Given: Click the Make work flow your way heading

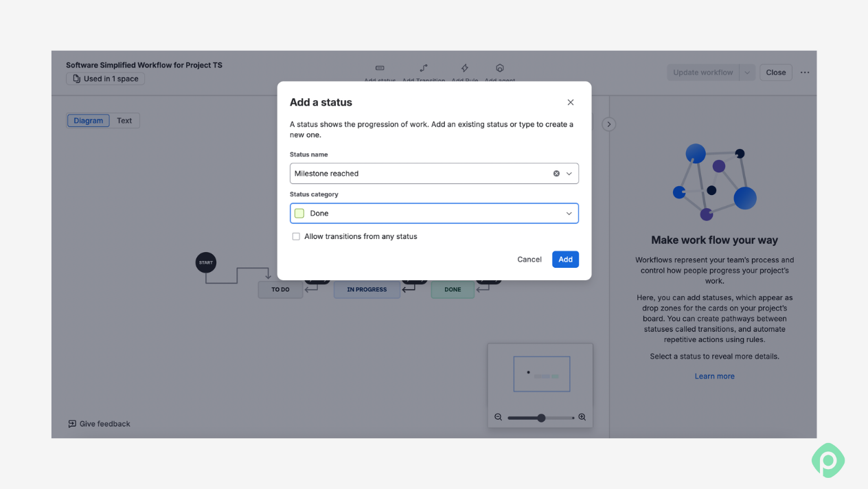Looking at the screenshot, I should pyautogui.click(x=714, y=240).
